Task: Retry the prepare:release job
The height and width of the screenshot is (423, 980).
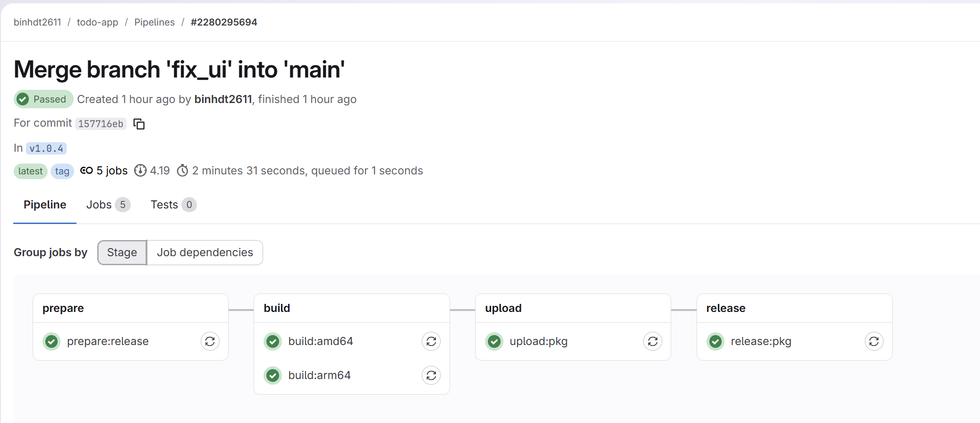Action: tap(210, 341)
